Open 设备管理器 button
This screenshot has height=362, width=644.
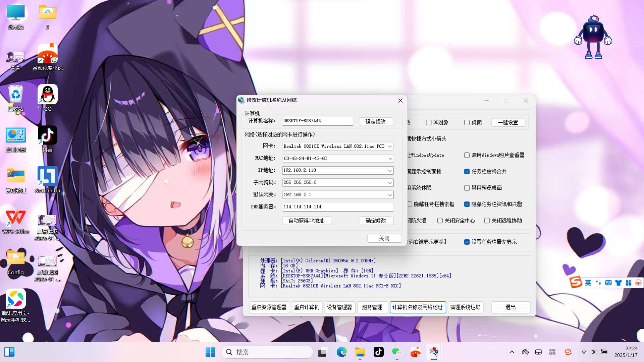click(339, 307)
